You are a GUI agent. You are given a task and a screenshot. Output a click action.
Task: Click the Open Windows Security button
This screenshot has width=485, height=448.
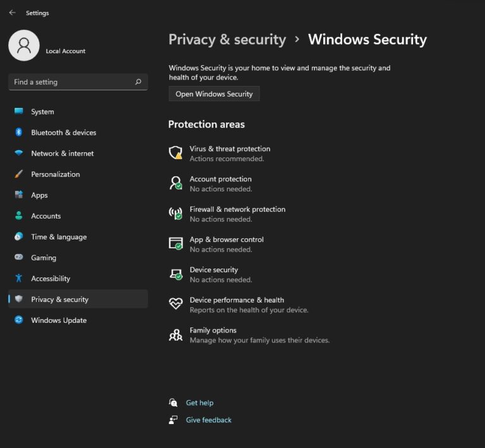point(214,94)
